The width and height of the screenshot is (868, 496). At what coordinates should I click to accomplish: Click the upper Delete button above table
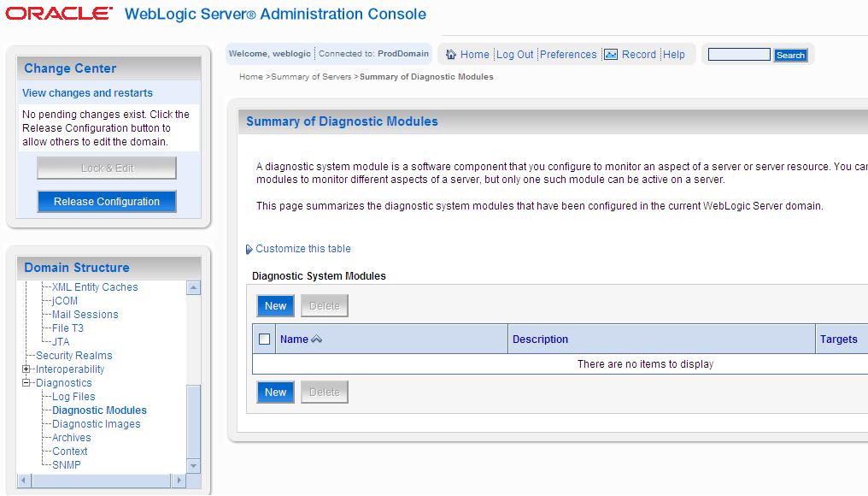click(325, 306)
